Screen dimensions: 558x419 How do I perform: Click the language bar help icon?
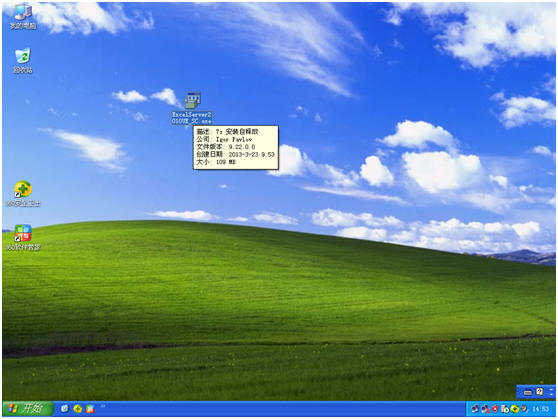(539, 392)
